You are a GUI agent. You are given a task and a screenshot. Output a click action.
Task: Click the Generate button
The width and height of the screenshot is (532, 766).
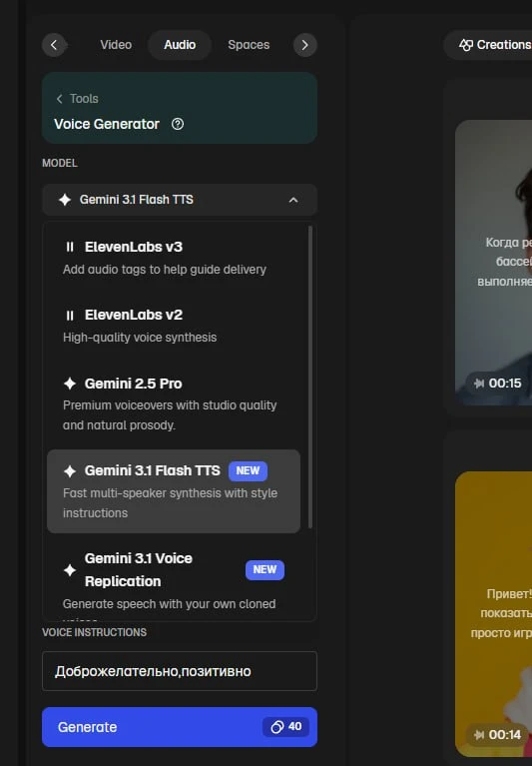click(x=180, y=727)
